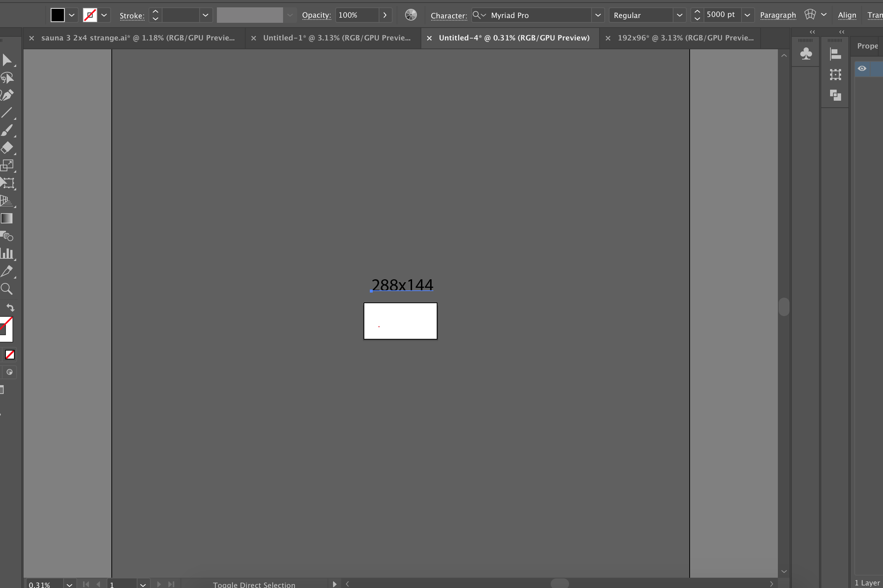Screen dimensions: 883x588
Task: Click the black fill color swatch
Action: click(x=58, y=15)
